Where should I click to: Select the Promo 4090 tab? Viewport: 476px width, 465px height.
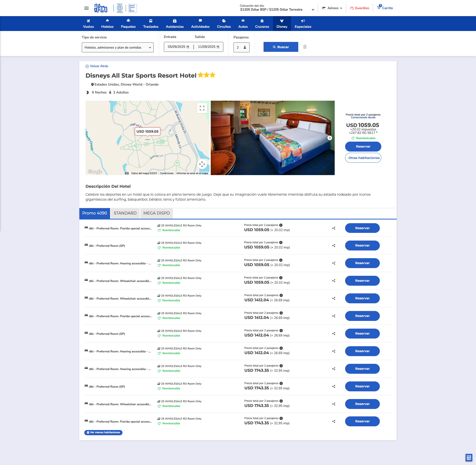click(95, 213)
